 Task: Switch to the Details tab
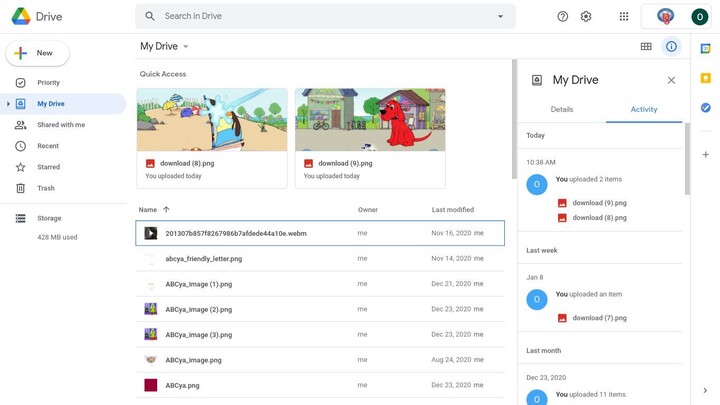[x=562, y=109]
